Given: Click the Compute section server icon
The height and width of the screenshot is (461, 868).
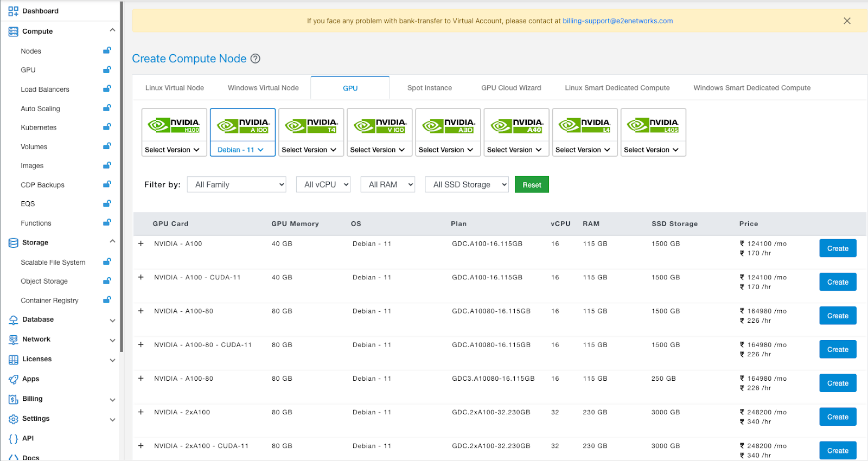Looking at the screenshot, I should tap(13, 31).
